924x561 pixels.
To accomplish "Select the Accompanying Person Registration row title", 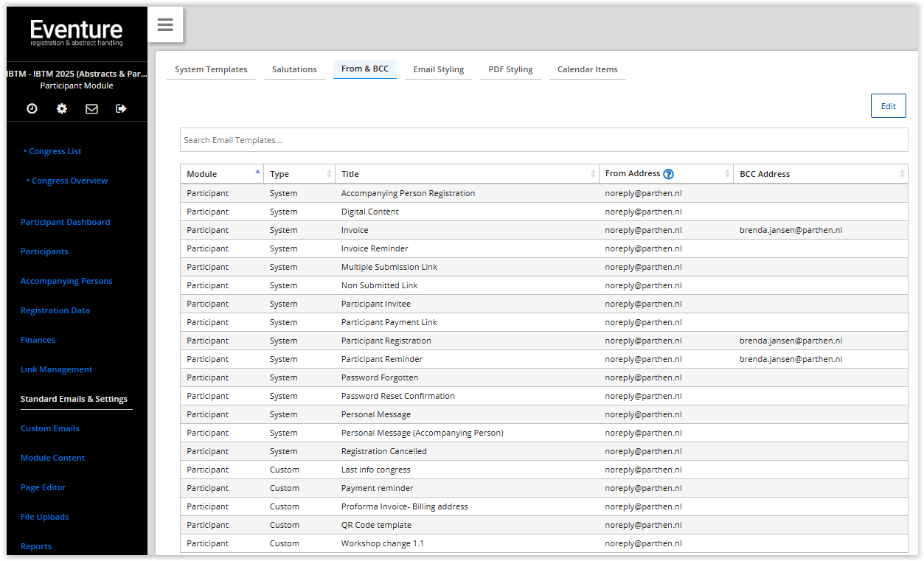I will (408, 193).
